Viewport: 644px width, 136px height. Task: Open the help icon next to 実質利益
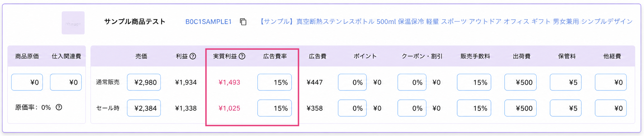pos(242,56)
